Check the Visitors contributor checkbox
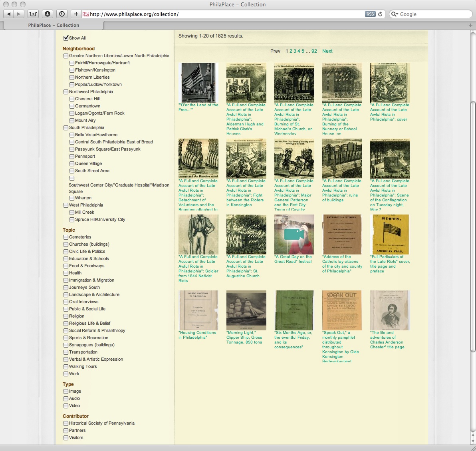This screenshot has width=476, height=451. coord(66,438)
